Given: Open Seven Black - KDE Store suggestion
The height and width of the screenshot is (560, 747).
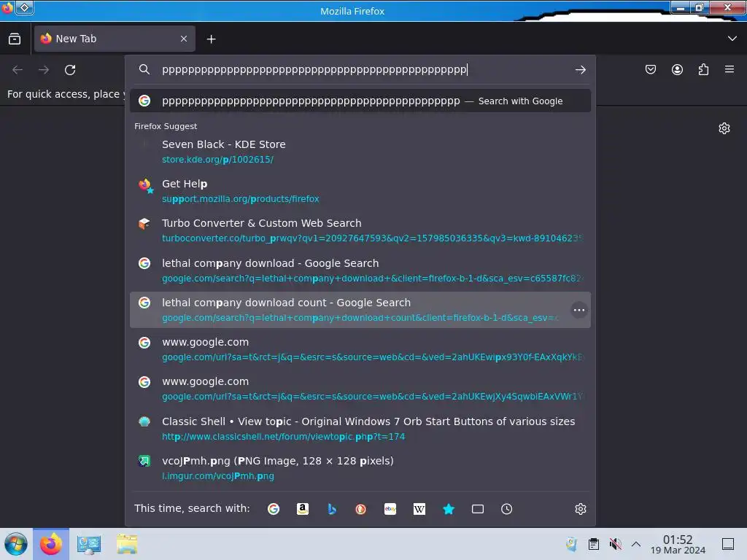Looking at the screenshot, I should (360, 152).
